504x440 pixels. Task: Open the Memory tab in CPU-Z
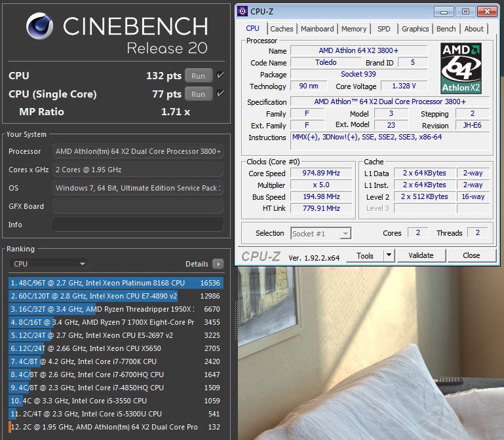click(x=354, y=29)
